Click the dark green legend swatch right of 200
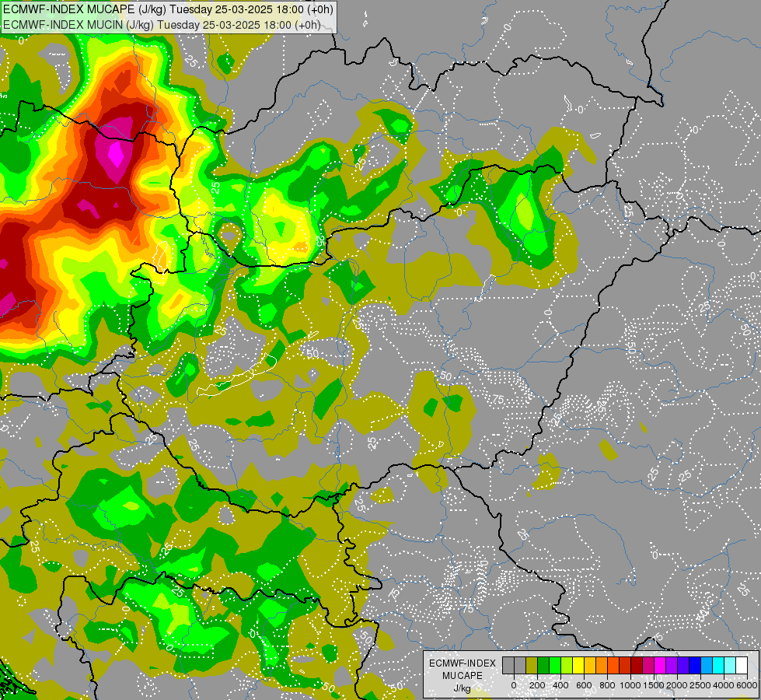 (543, 665)
